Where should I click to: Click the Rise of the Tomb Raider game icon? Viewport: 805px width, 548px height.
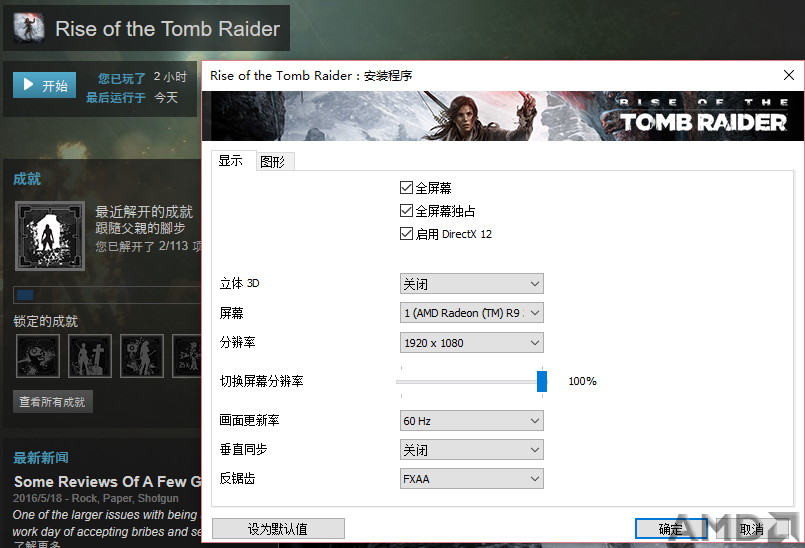pyautogui.click(x=29, y=28)
